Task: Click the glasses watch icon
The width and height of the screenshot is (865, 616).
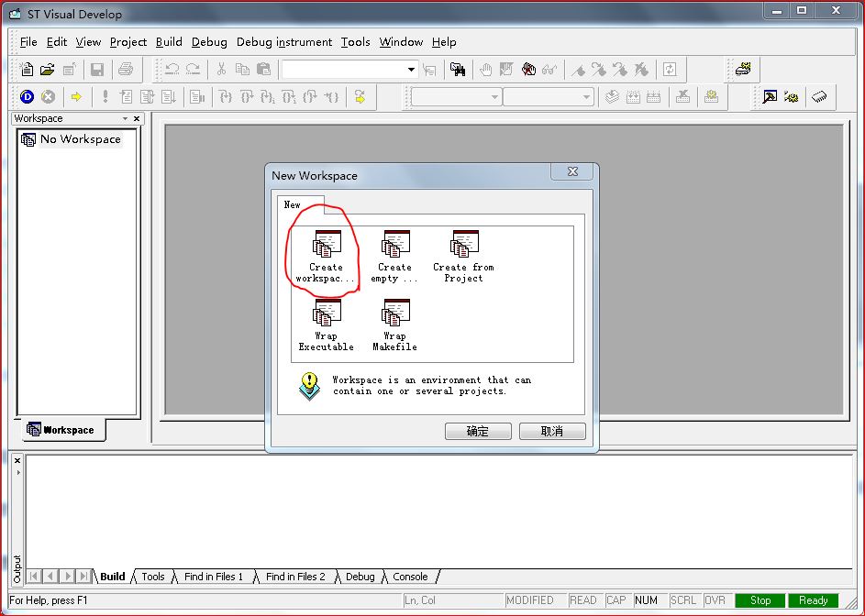Action: [549, 70]
